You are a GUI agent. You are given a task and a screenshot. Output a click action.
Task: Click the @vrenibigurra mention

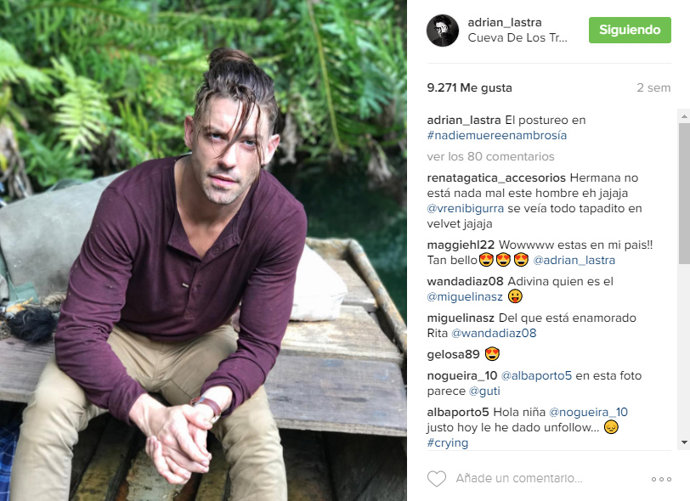point(465,208)
